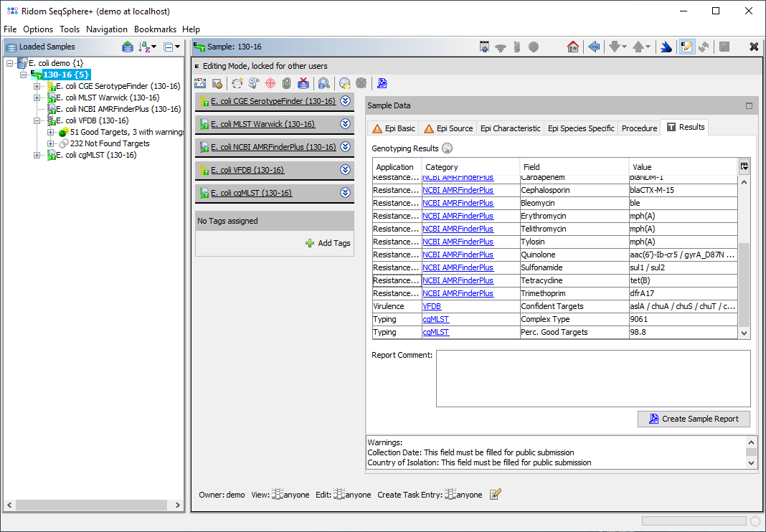The image size is (766, 532).
Task: Click the Create Sample Report button
Action: pyautogui.click(x=694, y=419)
